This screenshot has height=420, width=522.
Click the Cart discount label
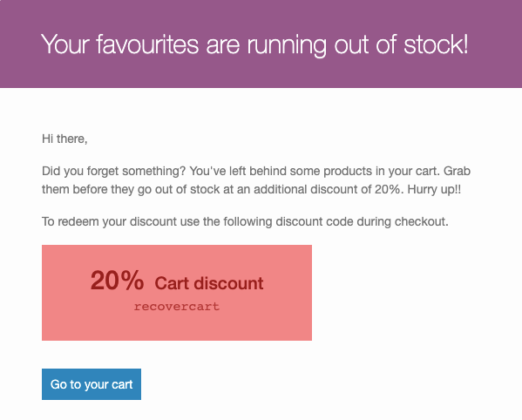pos(209,283)
